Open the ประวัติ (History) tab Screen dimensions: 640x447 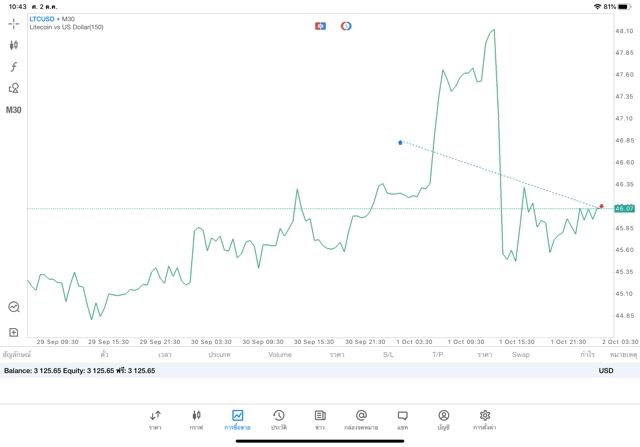[278, 419]
